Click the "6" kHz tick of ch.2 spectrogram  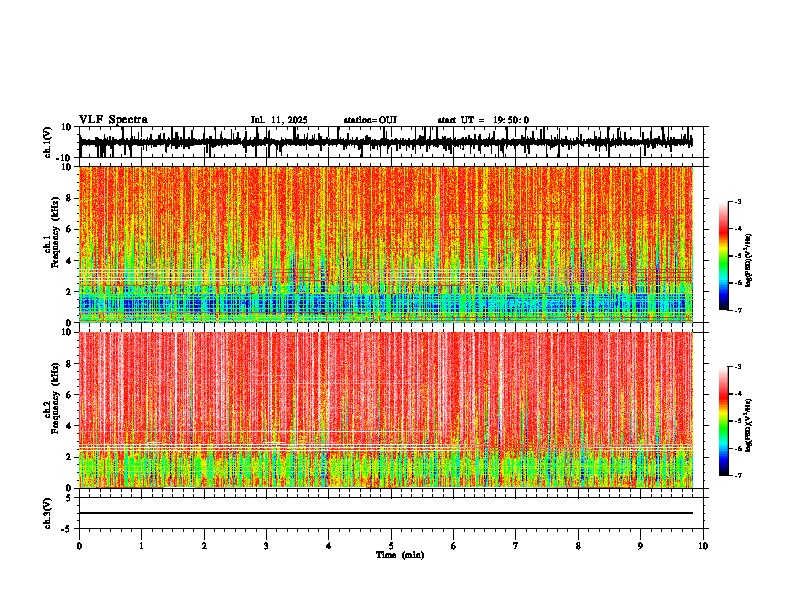coord(70,395)
